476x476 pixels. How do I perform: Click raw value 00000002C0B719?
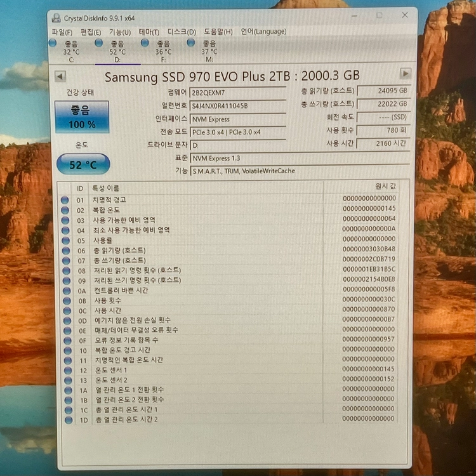click(x=369, y=259)
